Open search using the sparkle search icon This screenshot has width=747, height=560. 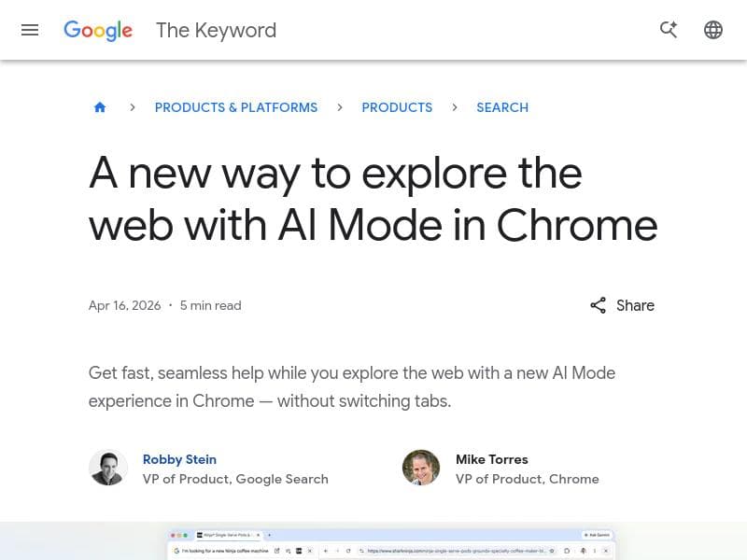click(669, 30)
